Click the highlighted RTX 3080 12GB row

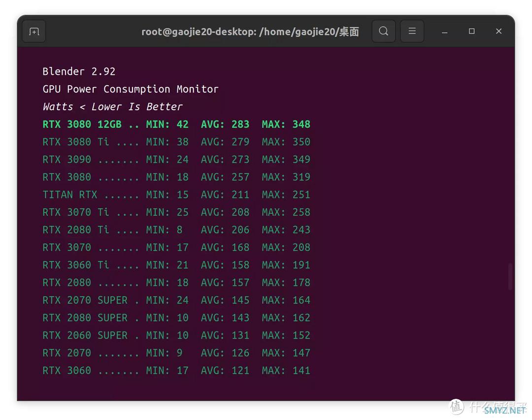click(x=176, y=124)
